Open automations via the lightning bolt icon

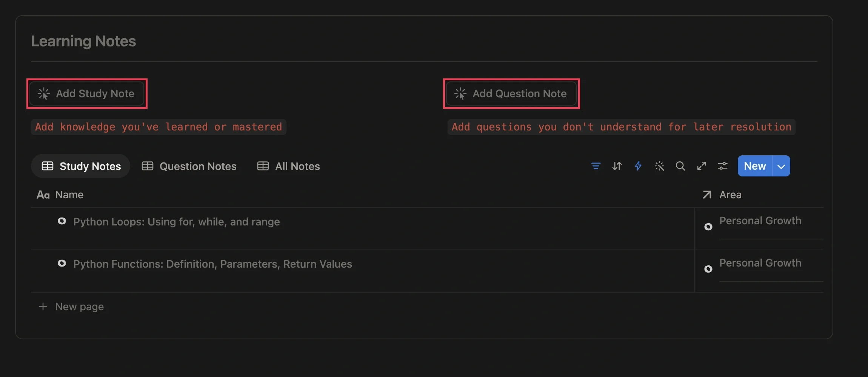tap(638, 166)
